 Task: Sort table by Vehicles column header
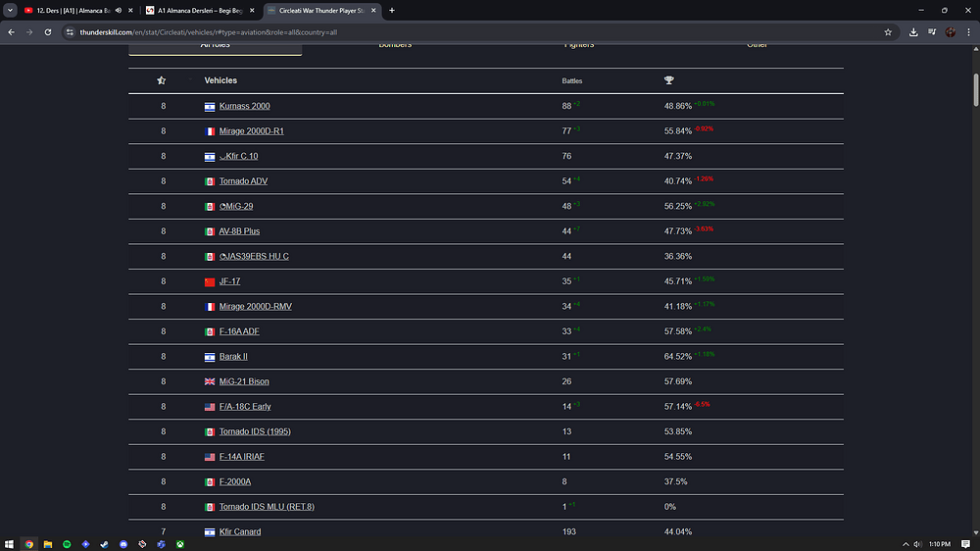(220, 80)
